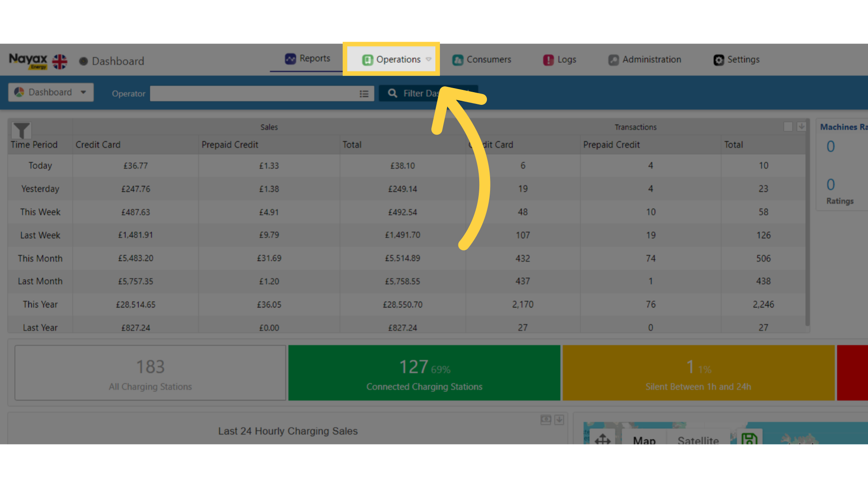
Task: Open the Consumers menu
Action: point(481,60)
